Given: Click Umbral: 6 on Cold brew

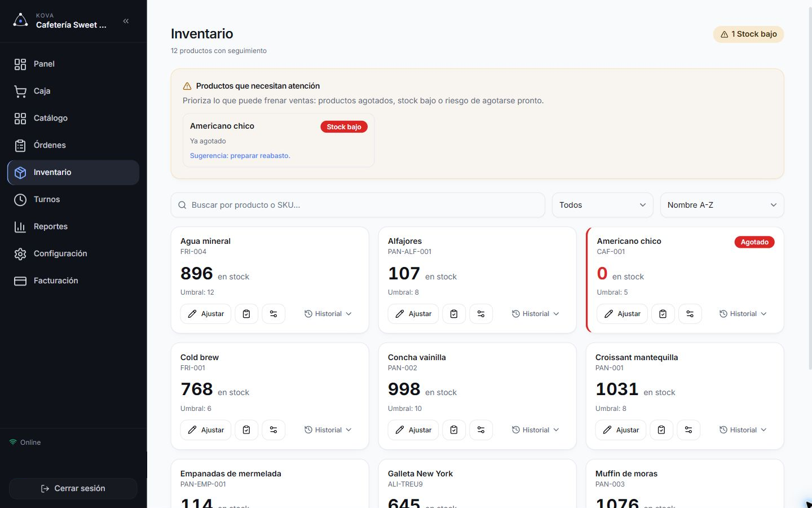Looking at the screenshot, I should pos(196,409).
